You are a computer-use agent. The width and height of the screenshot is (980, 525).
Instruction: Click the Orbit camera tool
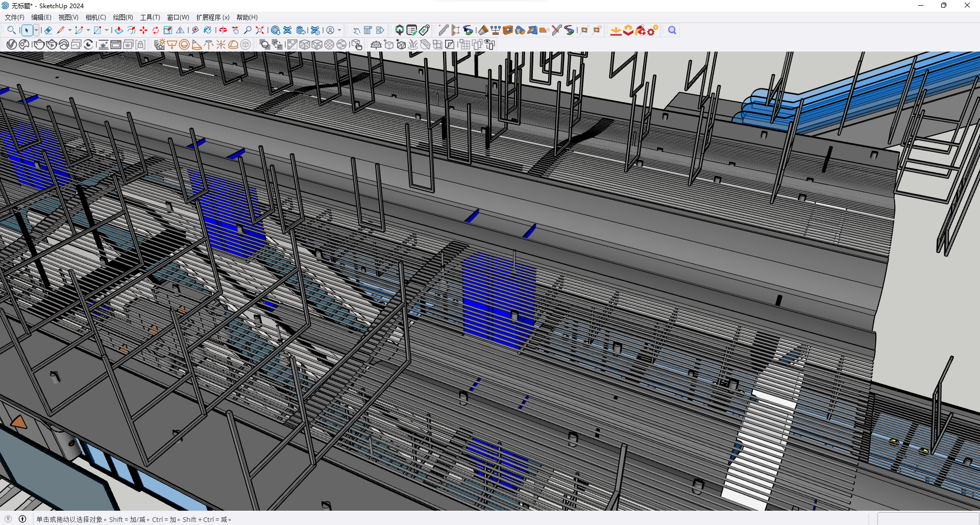click(223, 31)
